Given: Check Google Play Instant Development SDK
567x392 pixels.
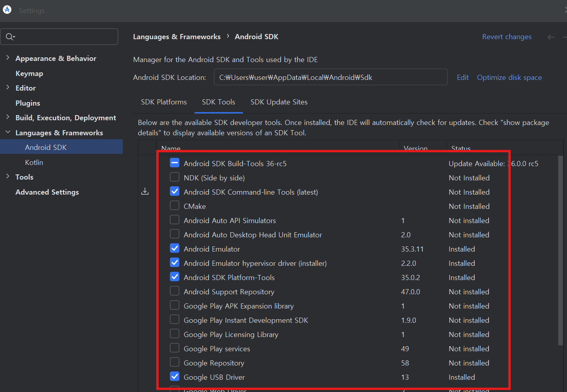Looking at the screenshot, I should 175,320.
